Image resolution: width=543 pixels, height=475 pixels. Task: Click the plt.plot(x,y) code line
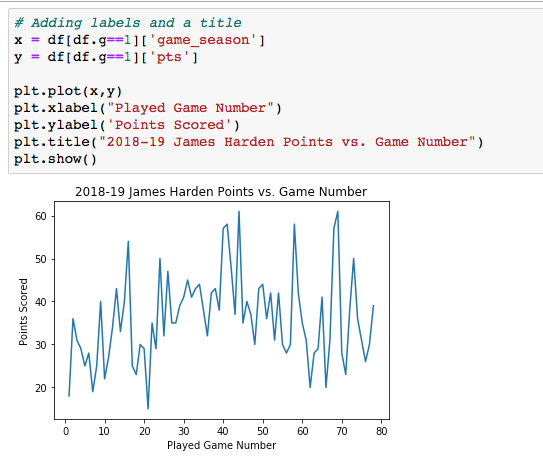[68, 91]
